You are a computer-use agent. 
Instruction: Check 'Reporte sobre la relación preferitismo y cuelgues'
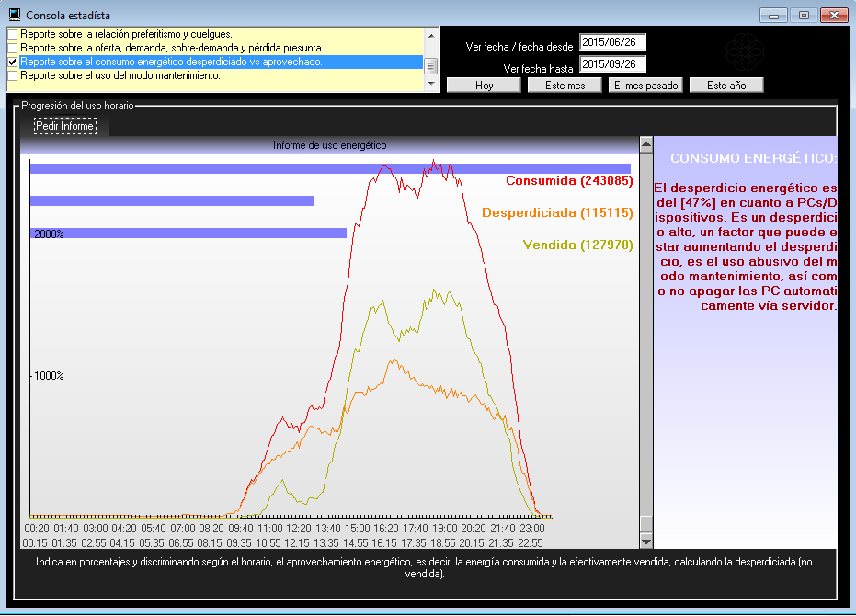click(13, 34)
